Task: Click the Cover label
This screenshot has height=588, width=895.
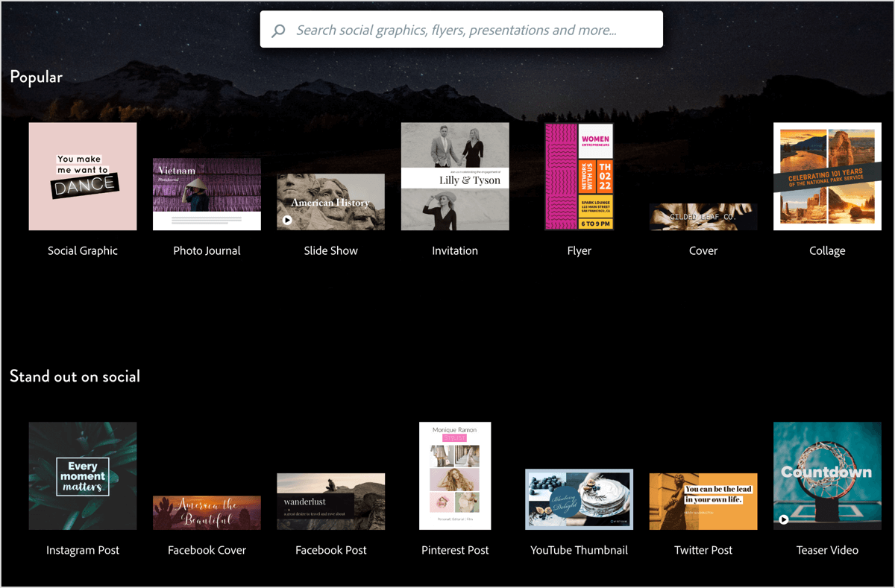Action: 703,251
